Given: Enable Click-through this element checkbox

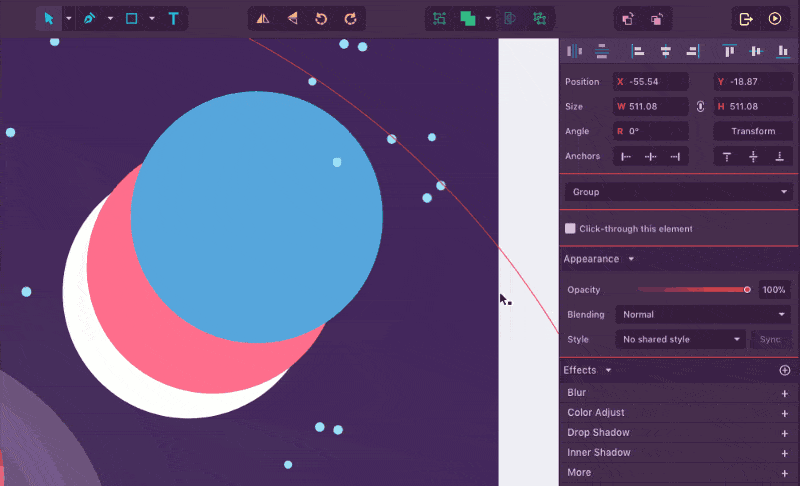Looking at the screenshot, I should (x=570, y=229).
